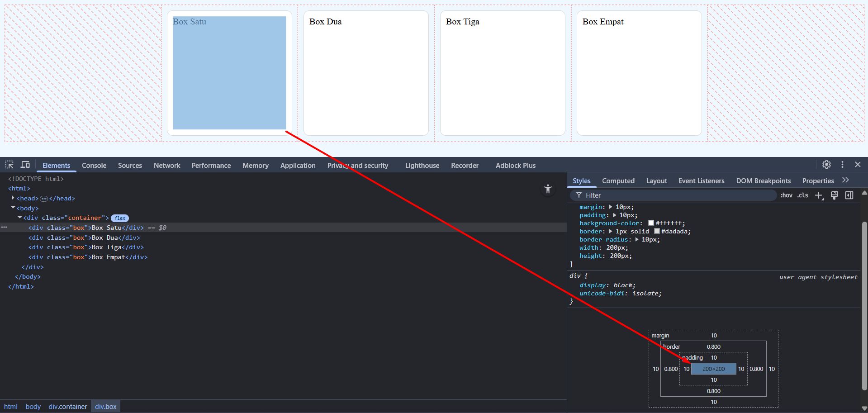This screenshot has height=413, width=868.
Task: Open the Computed tab
Action: (x=618, y=181)
